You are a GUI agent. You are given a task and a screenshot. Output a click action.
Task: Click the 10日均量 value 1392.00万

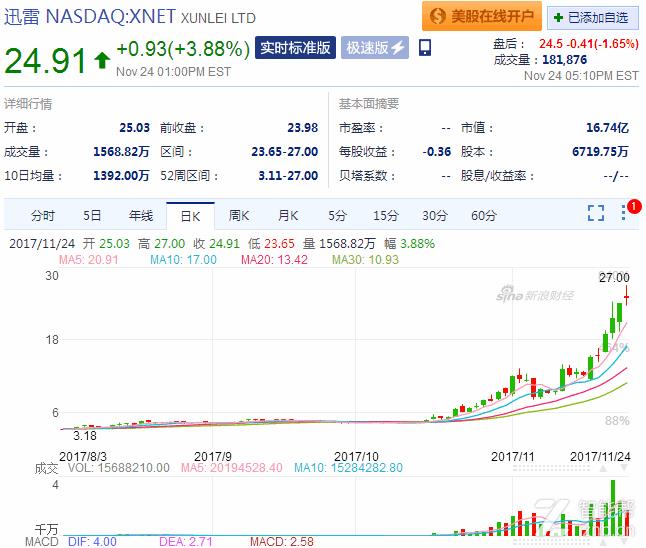click(121, 176)
